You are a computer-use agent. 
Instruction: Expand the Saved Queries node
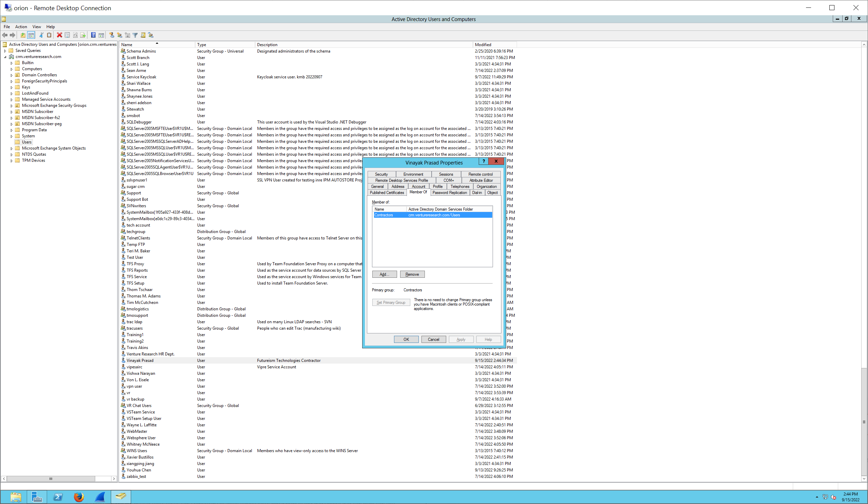[5, 51]
